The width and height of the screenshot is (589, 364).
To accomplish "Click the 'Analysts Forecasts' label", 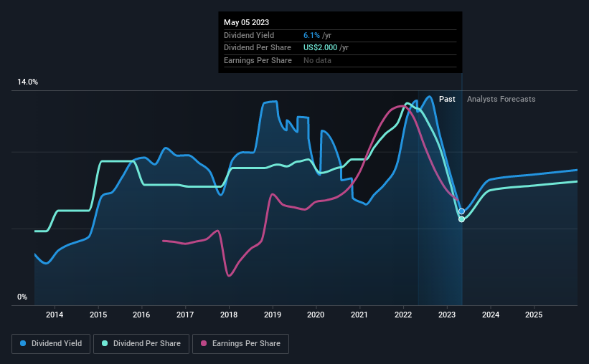I will tap(501, 99).
